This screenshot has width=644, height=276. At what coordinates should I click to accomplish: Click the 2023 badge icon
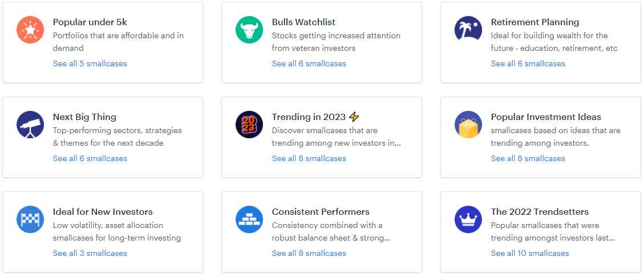tap(249, 125)
